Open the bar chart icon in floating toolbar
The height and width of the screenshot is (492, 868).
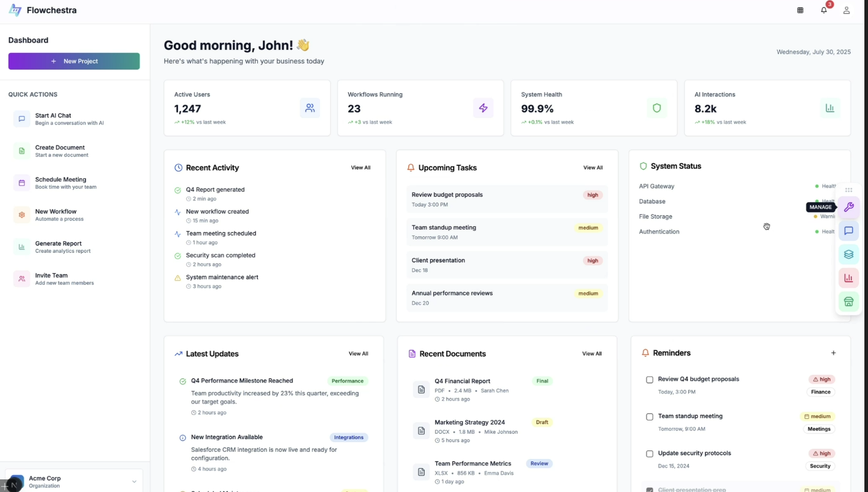[x=848, y=278]
